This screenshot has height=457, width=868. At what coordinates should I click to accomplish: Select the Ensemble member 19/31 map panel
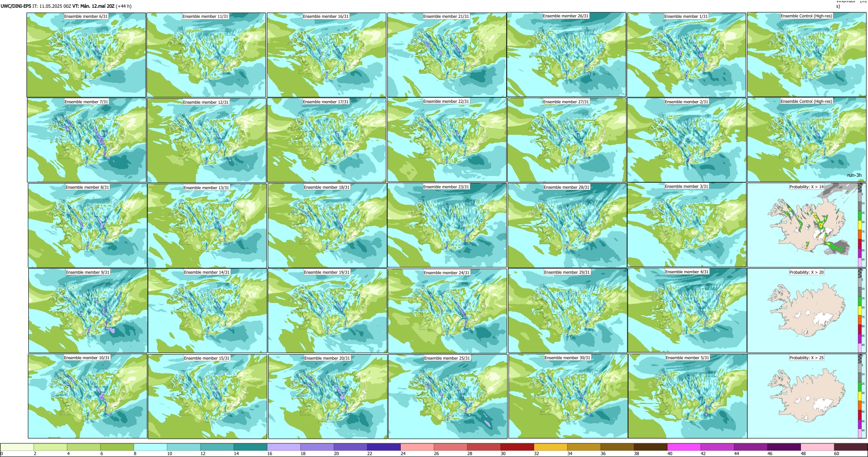tap(328, 310)
